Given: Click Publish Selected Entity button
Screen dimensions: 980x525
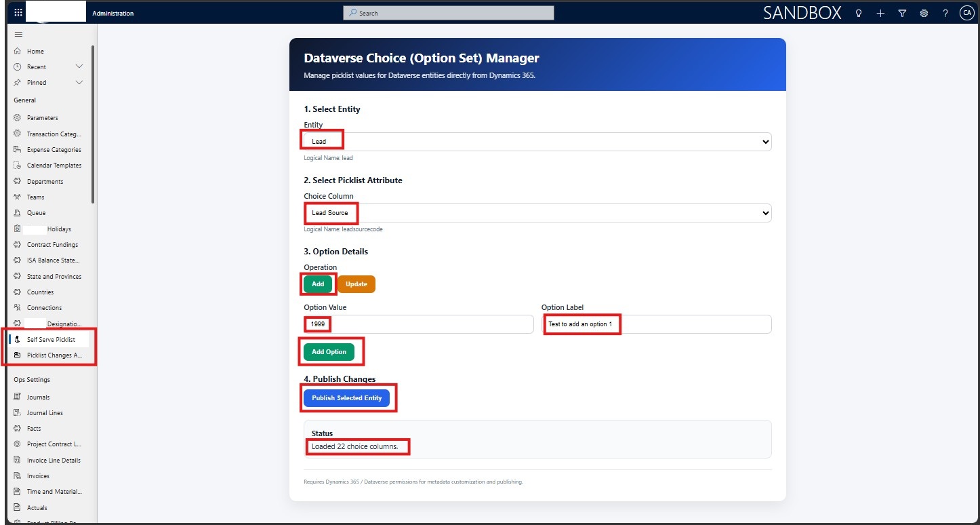Looking at the screenshot, I should point(346,398).
